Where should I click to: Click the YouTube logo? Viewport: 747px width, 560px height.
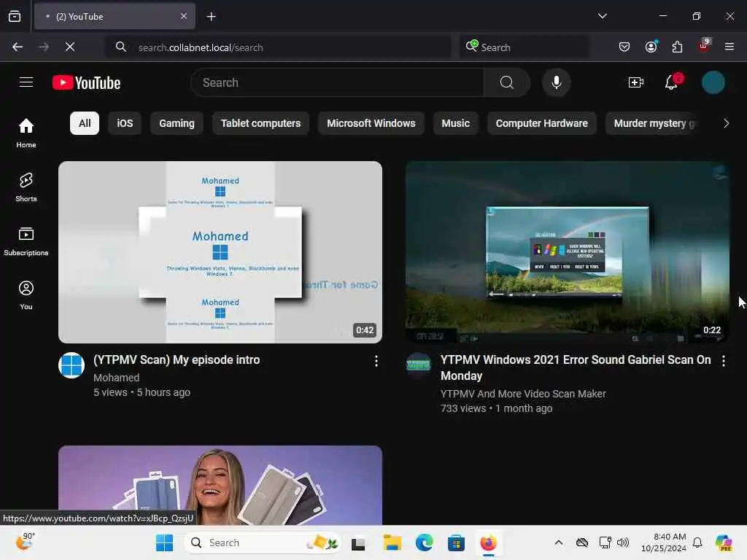[86, 83]
